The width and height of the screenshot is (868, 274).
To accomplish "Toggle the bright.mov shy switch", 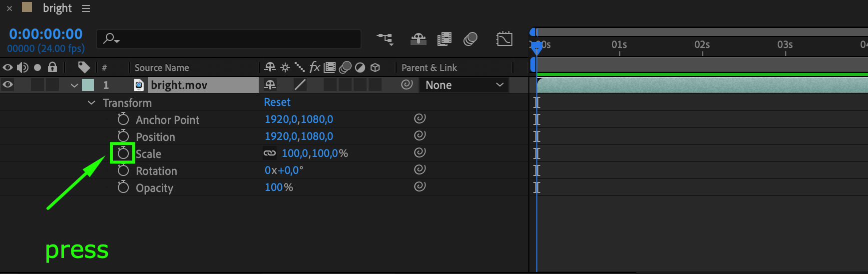I will click(x=270, y=84).
